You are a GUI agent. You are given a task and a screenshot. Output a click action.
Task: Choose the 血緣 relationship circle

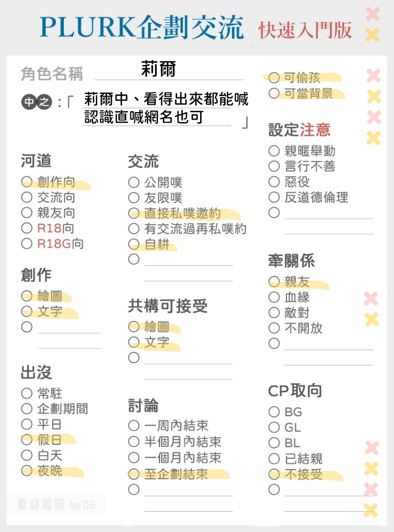274,297
